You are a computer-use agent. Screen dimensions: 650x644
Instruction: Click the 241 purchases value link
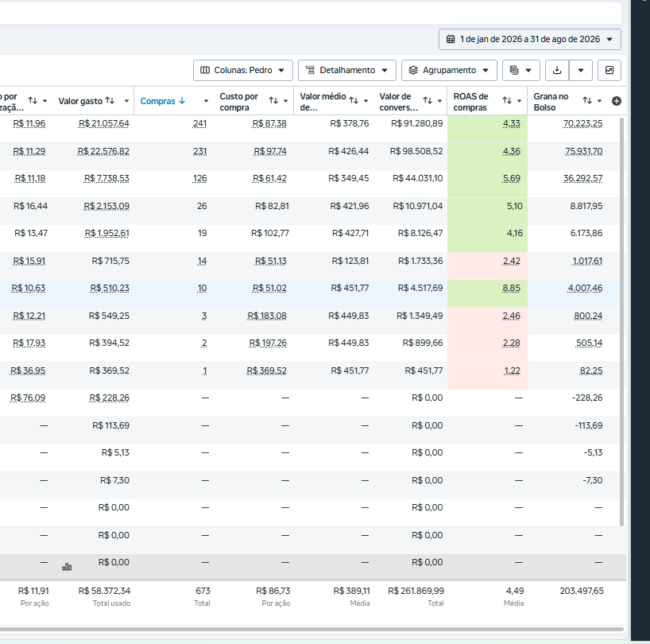pos(199,123)
